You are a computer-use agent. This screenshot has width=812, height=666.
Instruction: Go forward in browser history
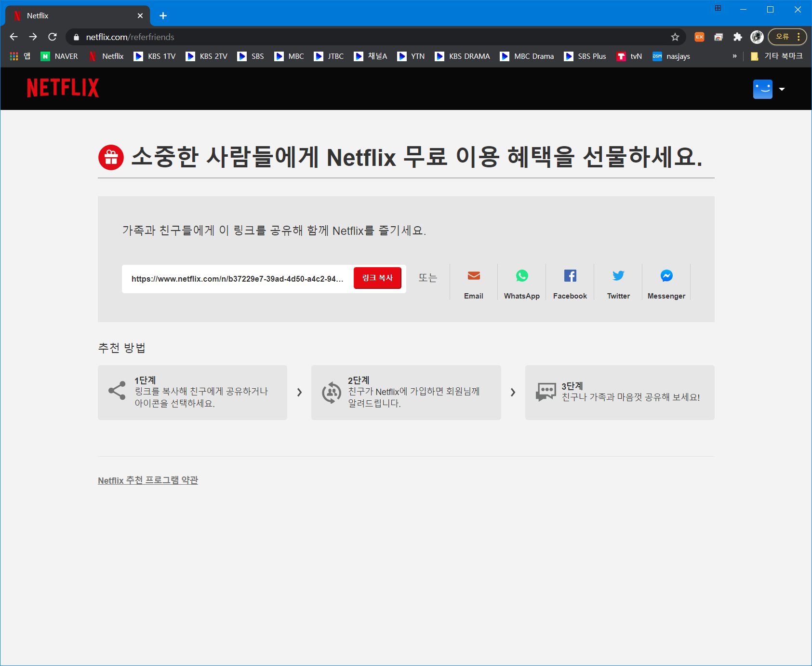pyautogui.click(x=33, y=37)
